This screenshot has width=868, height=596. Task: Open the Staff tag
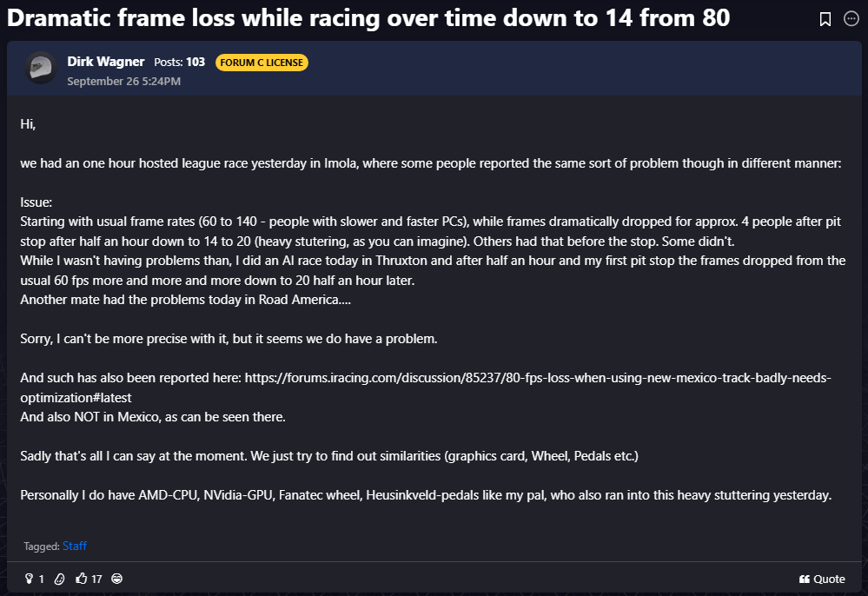(x=75, y=546)
